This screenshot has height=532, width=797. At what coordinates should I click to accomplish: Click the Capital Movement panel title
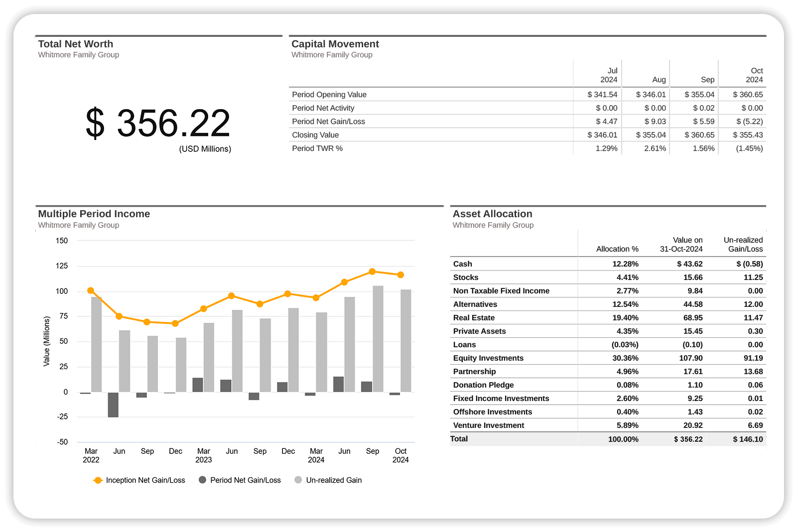pyautogui.click(x=335, y=44)
